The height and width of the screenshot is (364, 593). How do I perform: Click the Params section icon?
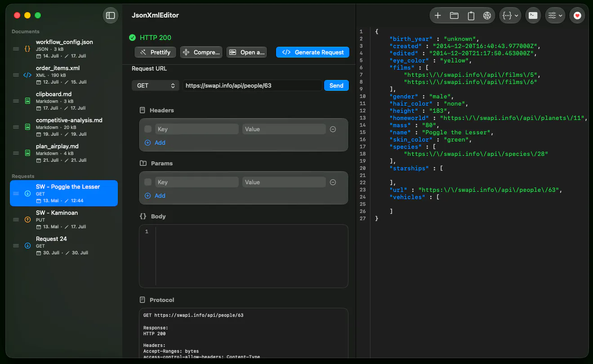pyautogui.click(x=143, y=163)
